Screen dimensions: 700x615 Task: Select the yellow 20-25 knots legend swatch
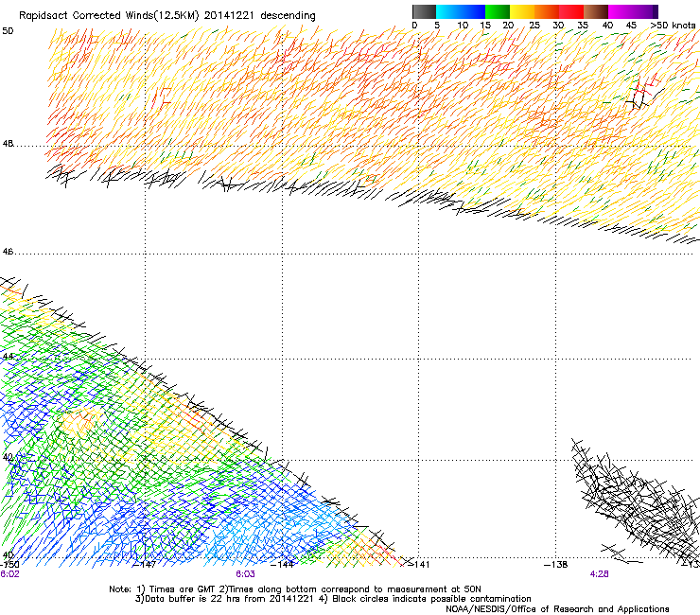click(522, 11)
